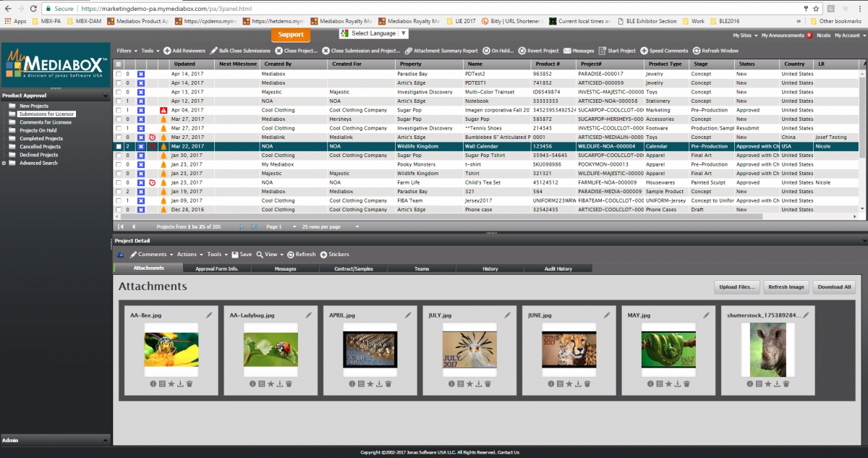Click star icon under AA-Ladybug.jpg

coord(271,383)
